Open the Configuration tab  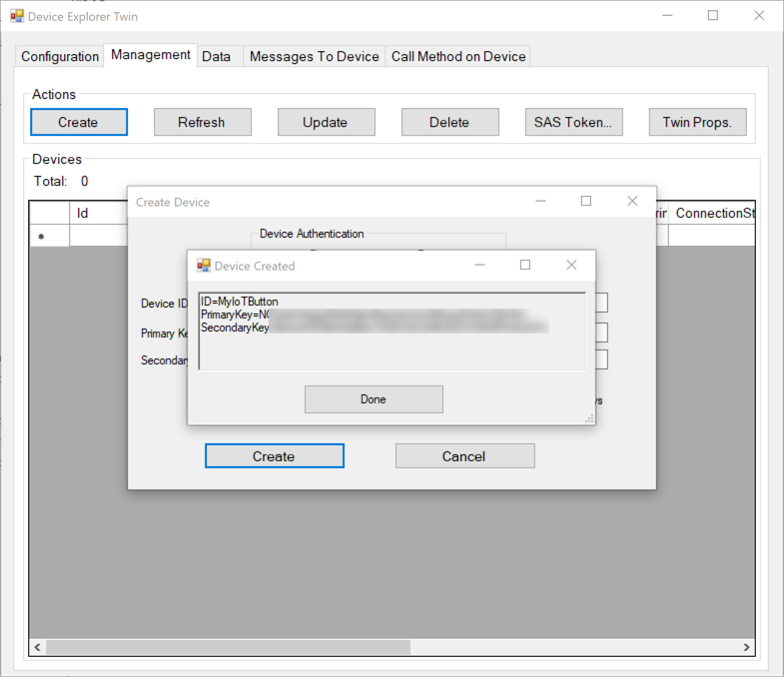pyautogui.click(x=60, y=57)
